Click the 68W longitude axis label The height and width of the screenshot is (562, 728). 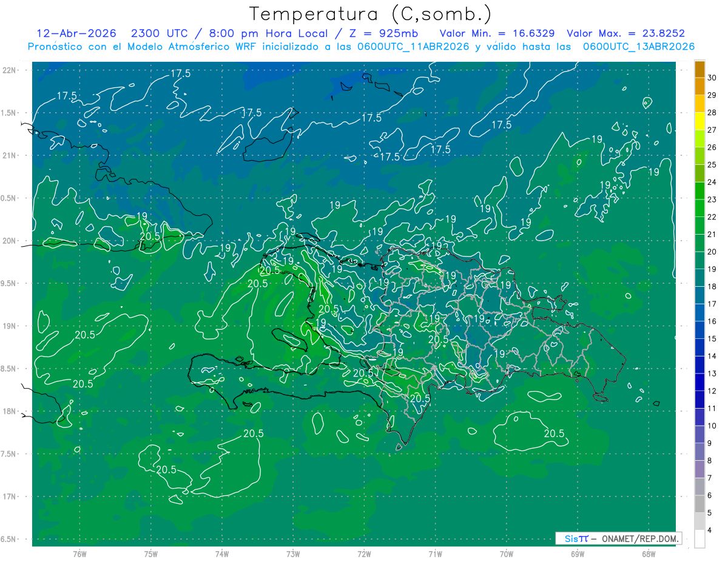tap(648, 554)
